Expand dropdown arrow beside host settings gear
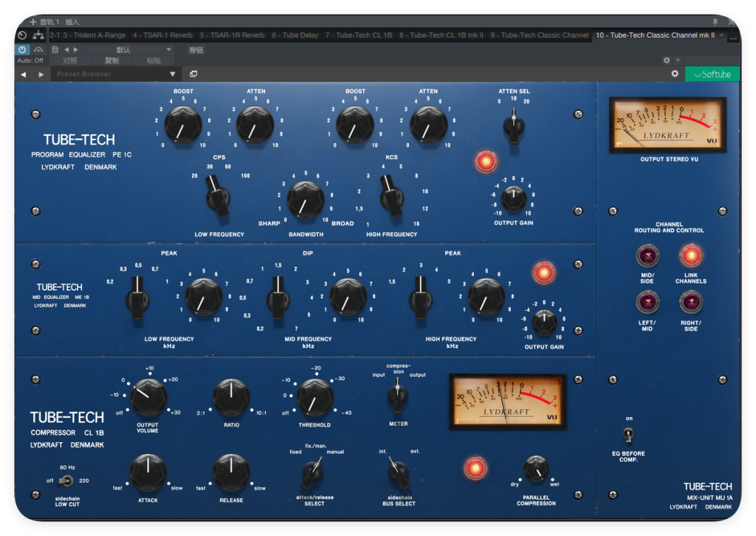This screenshot has width=756, height=536. click(678, 61)
